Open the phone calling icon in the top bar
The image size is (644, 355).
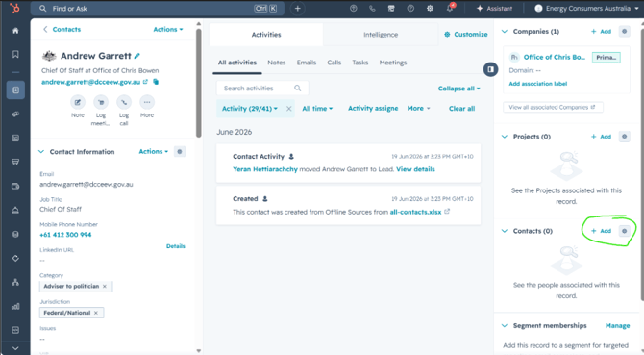tap(372, 9)
